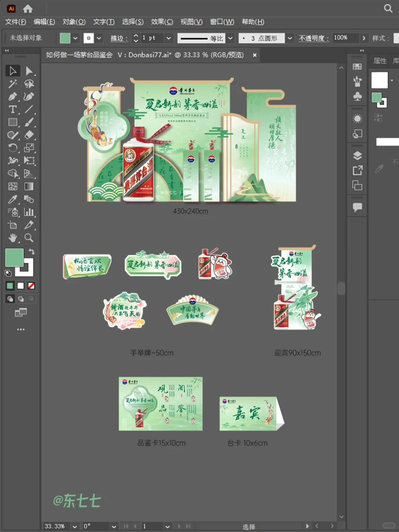Select the Paintbrush tool
Viewport: 399px width, 532px height.
click(x=29, y=122)
